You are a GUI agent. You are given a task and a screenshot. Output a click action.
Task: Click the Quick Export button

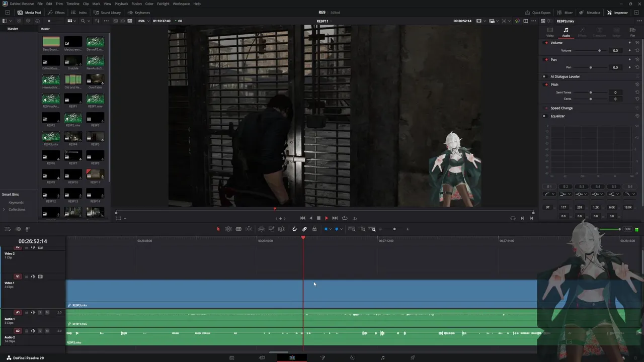coord(538,13)
